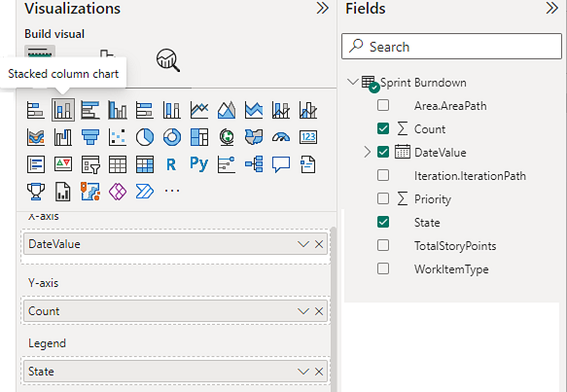Open more visuals via the ellipsis
This screenshot has height=392, width=567.
[172, 191]
